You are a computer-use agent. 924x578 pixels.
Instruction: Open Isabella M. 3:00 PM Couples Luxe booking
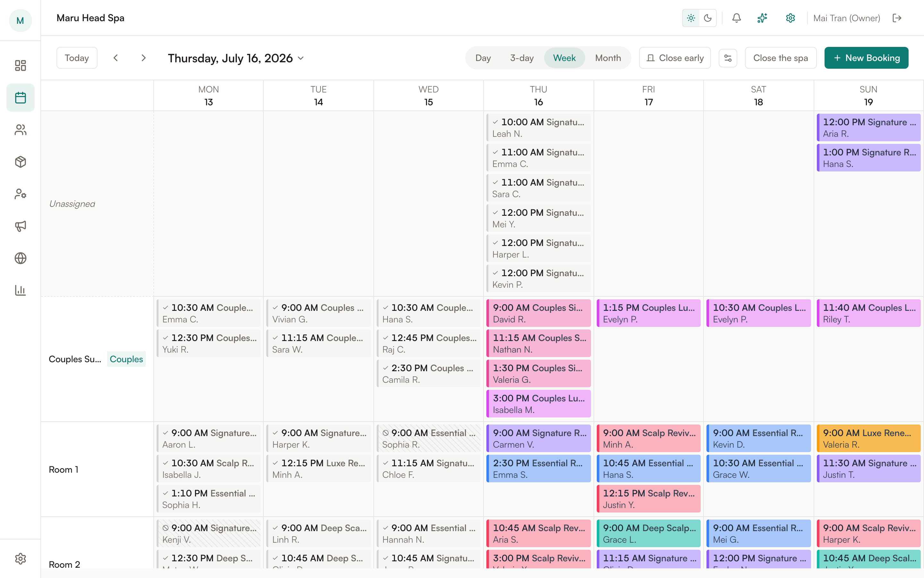(538, 404)
